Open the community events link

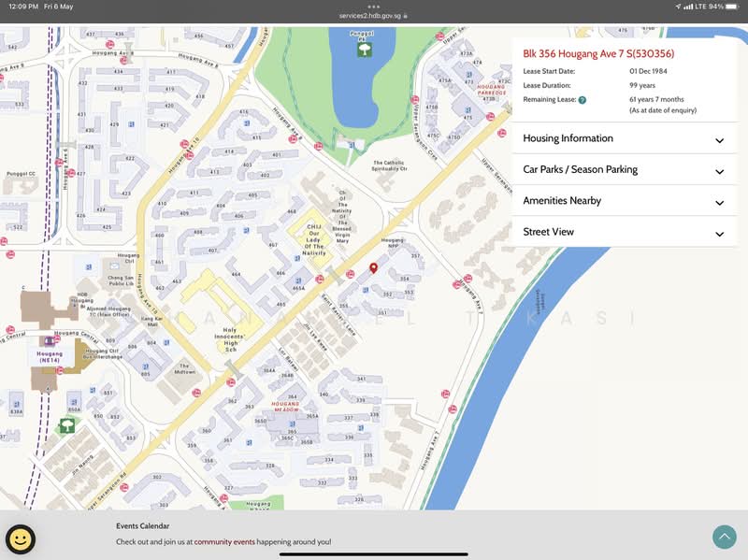tap(224, 542)
